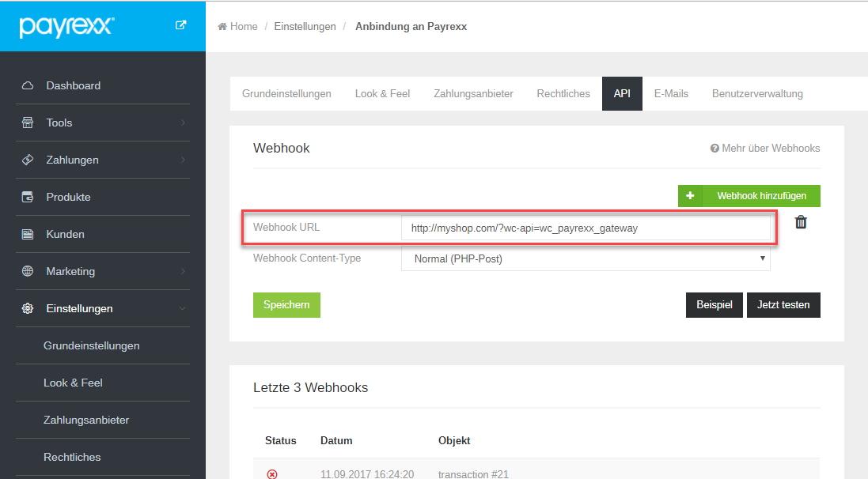868x479 pixels.
Task: Click the Zahlungen ticket icon
Action: point(27,160)
